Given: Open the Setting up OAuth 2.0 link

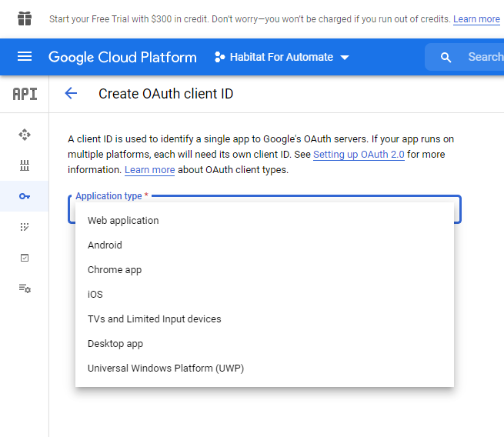Looking at the screenshot, I should point(359,155).
